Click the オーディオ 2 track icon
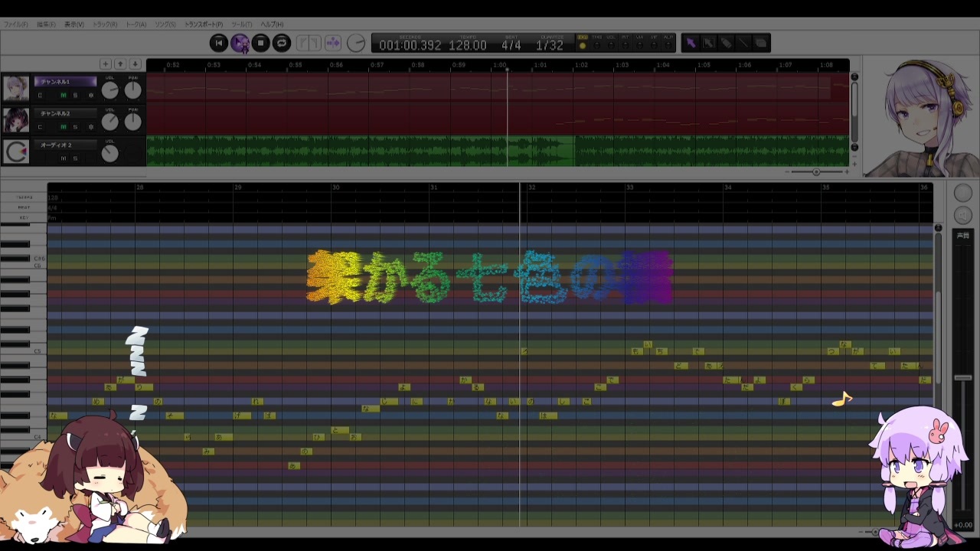The image size is (980, 551). coord(16,152)
